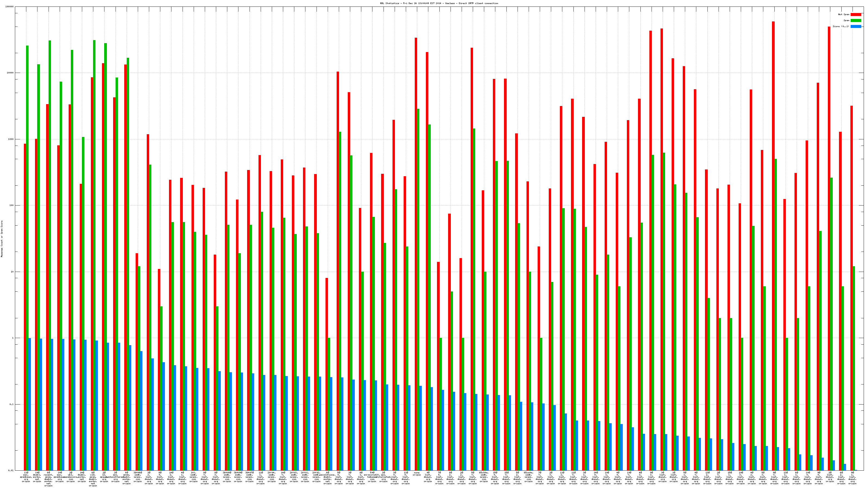Click the 0.01 y-axis tick label
Screen dimensions: 868x488
pos(11,470)
